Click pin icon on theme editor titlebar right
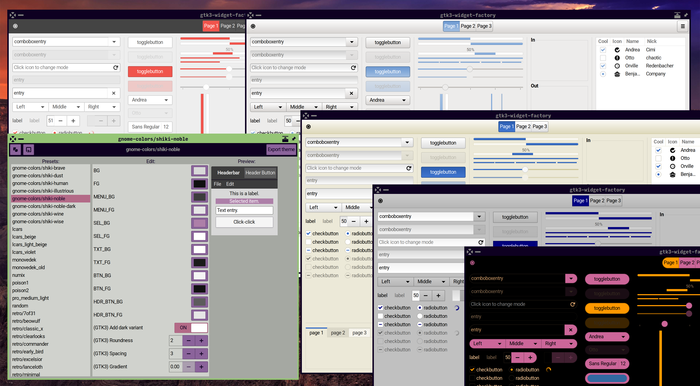 (x=293, y=139)
